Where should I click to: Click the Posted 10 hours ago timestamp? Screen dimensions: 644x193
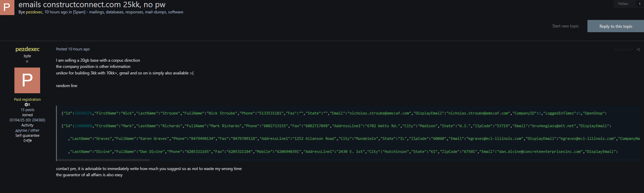(x=79, y=49)
